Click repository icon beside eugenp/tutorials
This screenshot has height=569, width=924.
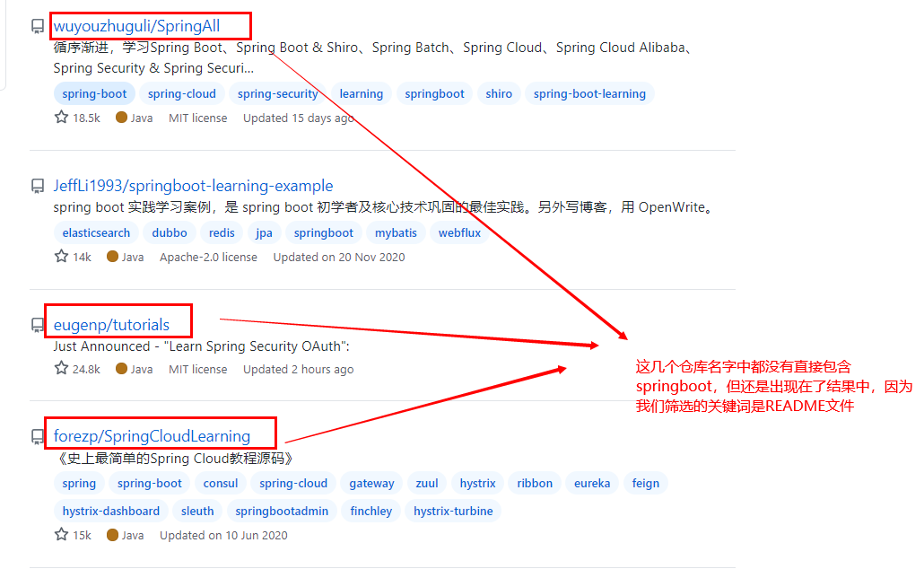38,325
